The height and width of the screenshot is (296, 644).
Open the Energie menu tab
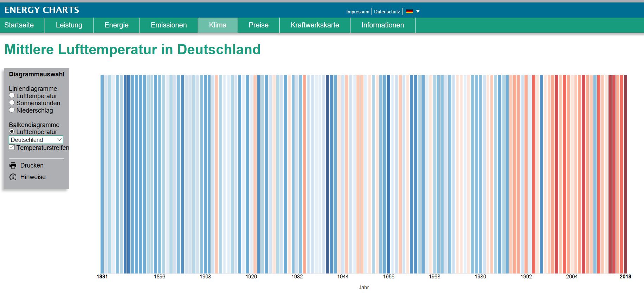(x=116, y=25)
